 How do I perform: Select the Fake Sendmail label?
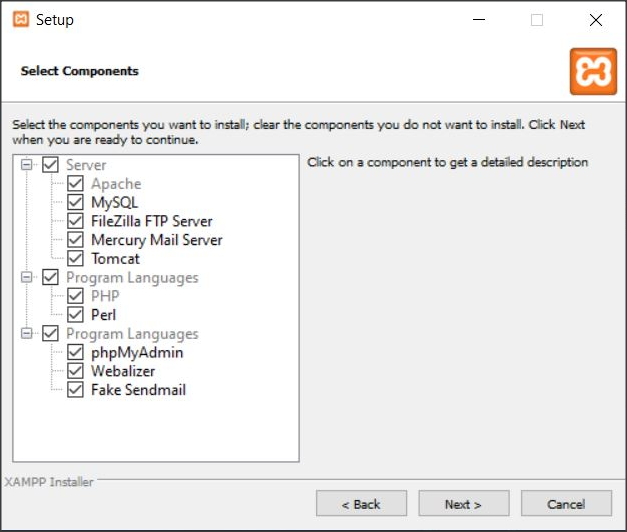138,390
